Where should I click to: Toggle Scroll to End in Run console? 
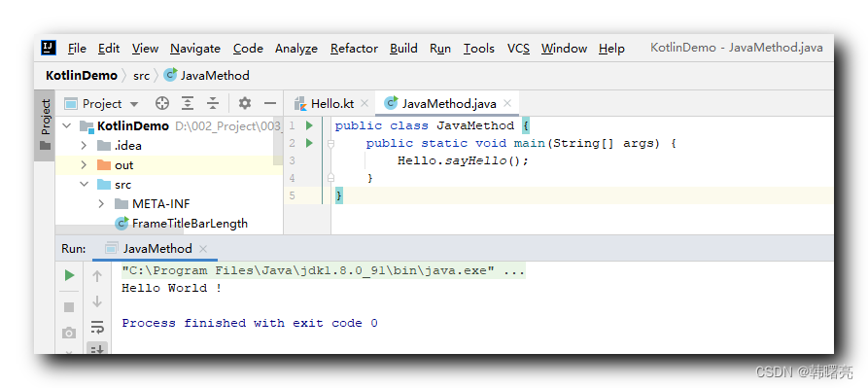97,349
